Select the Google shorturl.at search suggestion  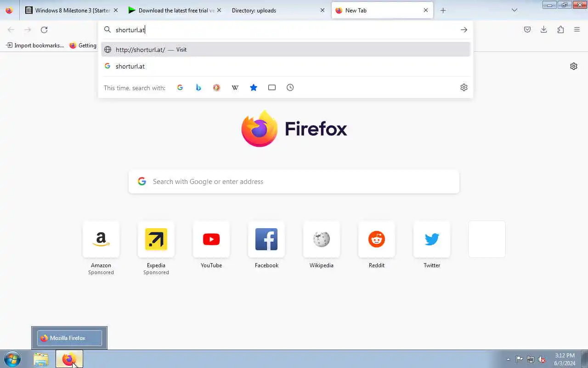286,66
